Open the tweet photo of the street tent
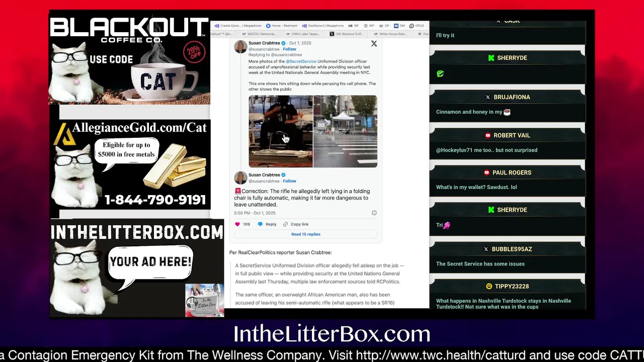 pos(345,131)
